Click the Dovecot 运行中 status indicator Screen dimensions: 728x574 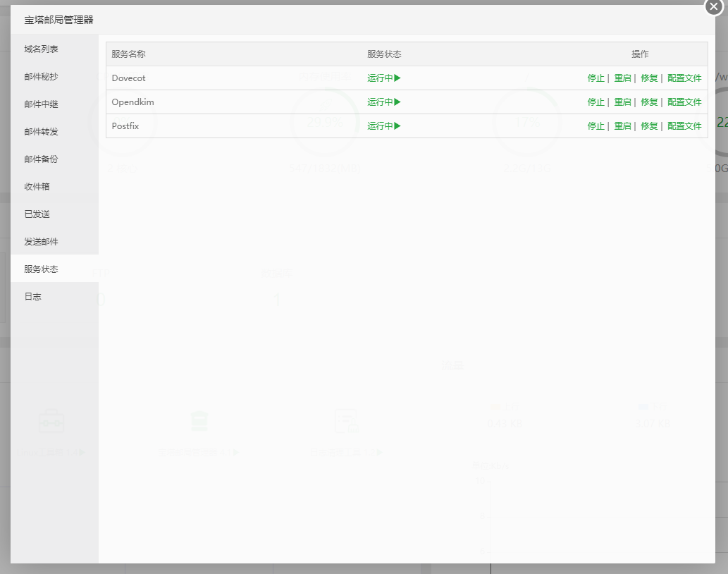coord(384,78)
